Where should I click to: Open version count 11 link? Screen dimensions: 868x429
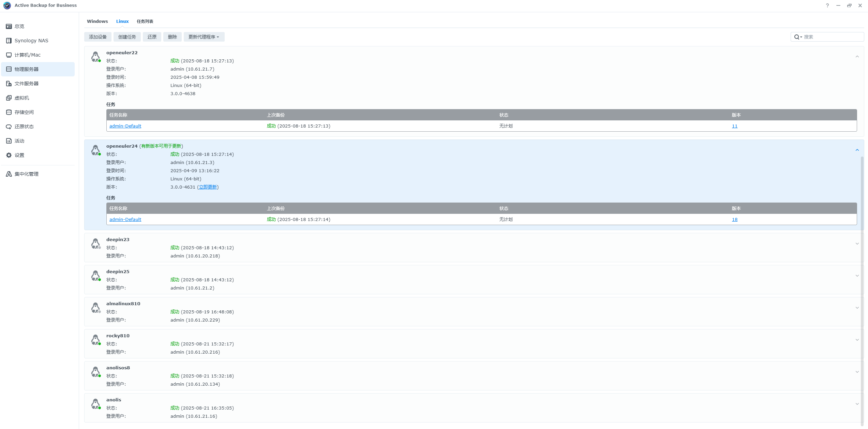coord(735,126)
